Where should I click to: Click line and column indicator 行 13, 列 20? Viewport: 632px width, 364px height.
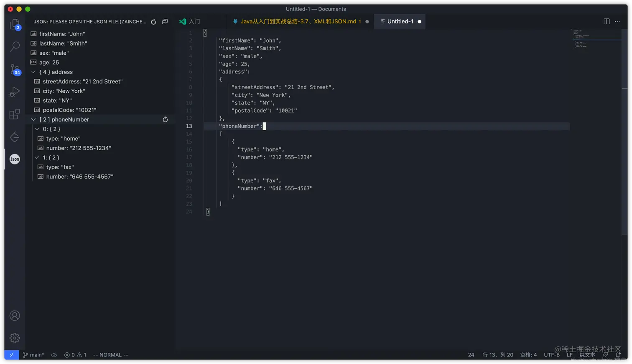coord(498,355)
